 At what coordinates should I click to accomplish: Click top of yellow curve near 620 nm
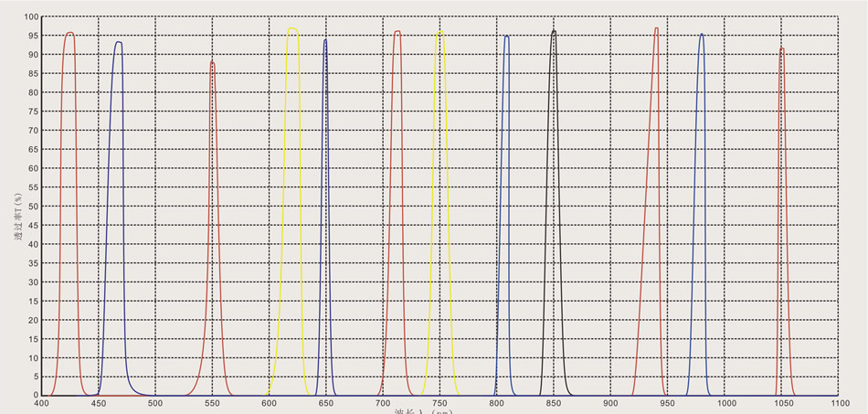tap(292, 27)
